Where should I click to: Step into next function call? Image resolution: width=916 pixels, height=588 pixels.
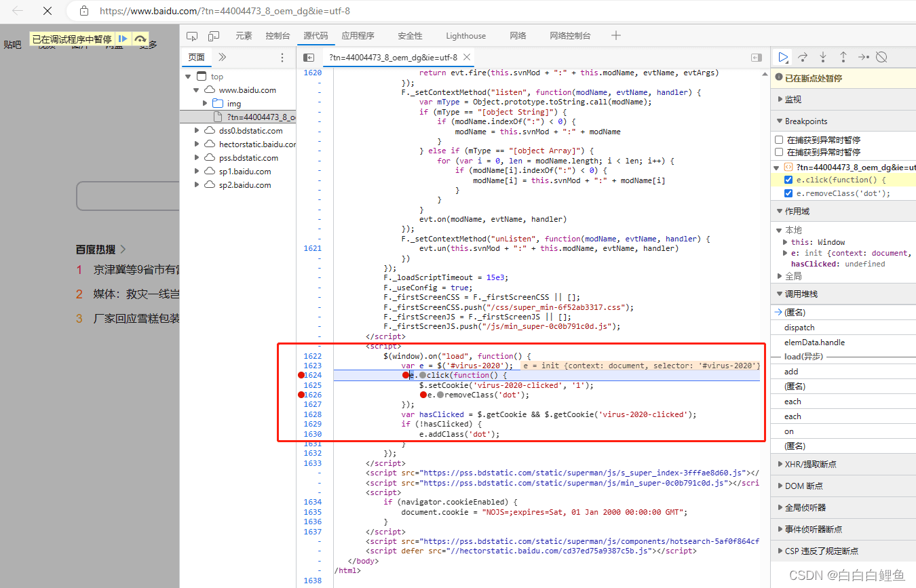pyautogui.click(x=823, y=57)
